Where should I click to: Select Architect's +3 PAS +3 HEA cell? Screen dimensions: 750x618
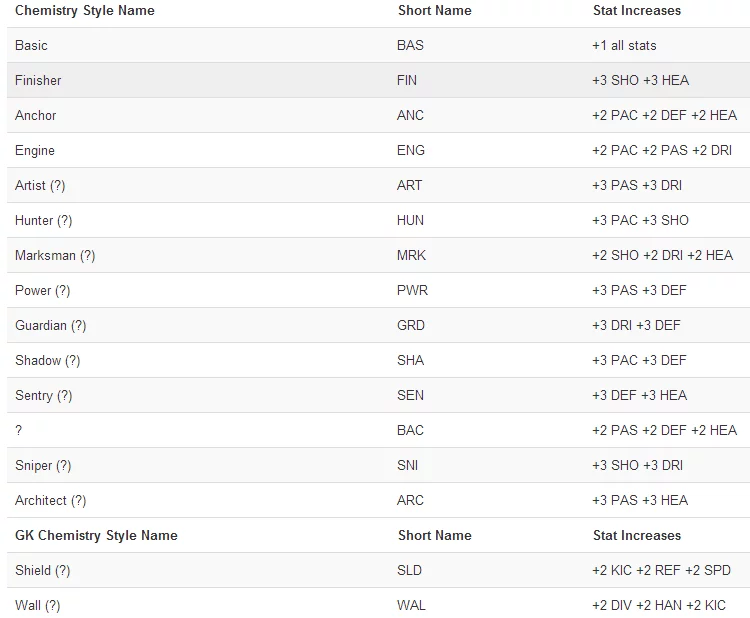(639, 500)
